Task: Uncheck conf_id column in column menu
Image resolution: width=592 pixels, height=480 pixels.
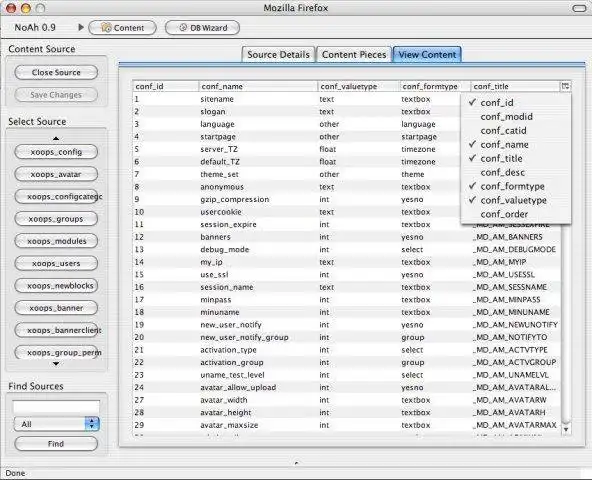Action: [516, 102]
